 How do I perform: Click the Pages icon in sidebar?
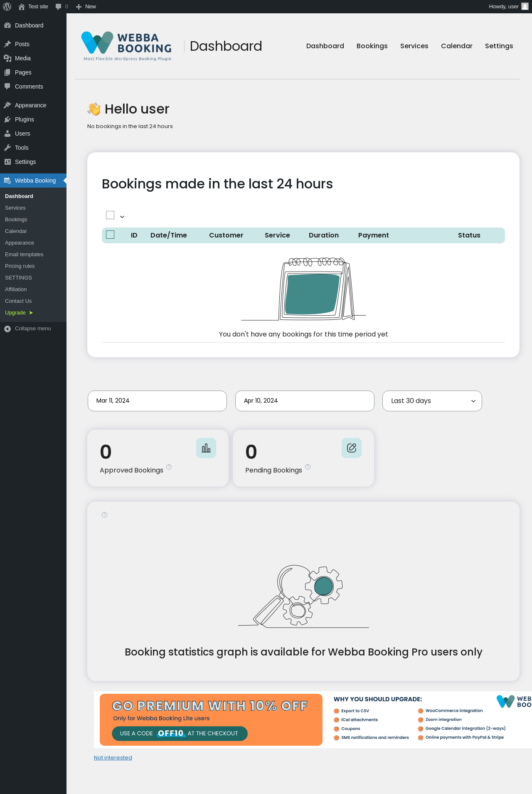pos(7,72)
